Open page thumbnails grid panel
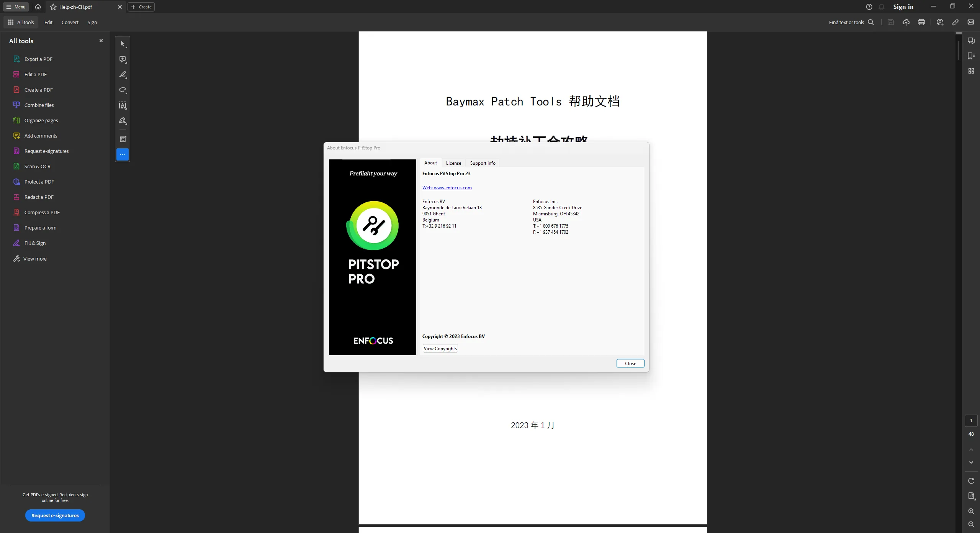This screenshot has height=533, width=980. (x=971, y=71)
